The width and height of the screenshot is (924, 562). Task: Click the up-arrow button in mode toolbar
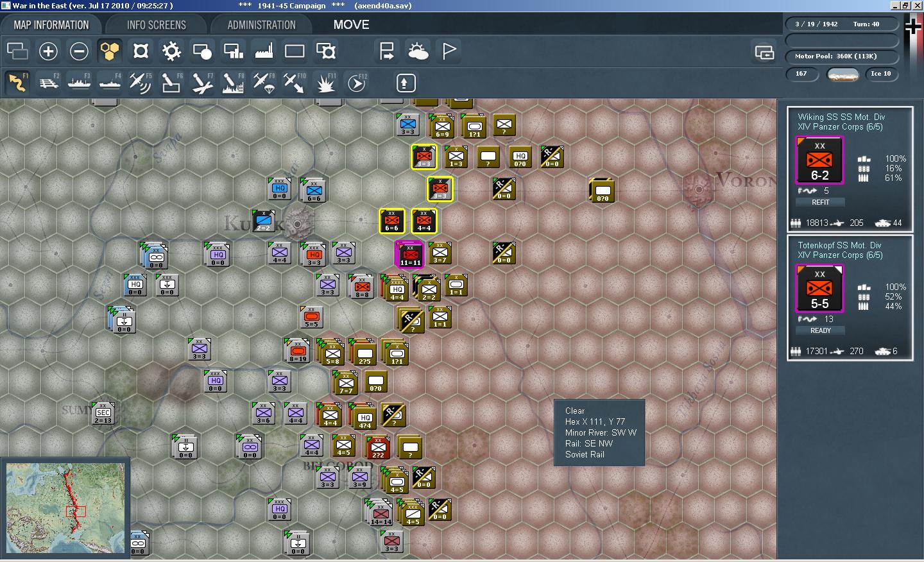pos(406,83)
